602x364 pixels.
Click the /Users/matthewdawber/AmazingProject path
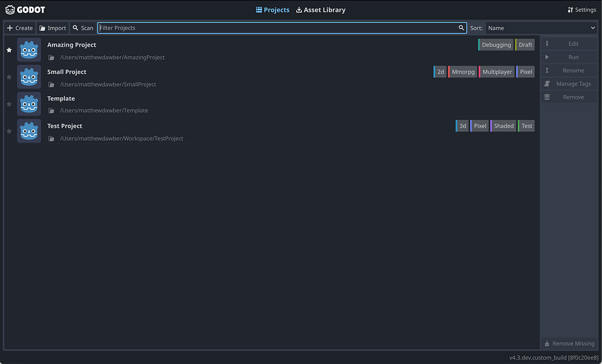pyautogui.click(x=112, y=57)
